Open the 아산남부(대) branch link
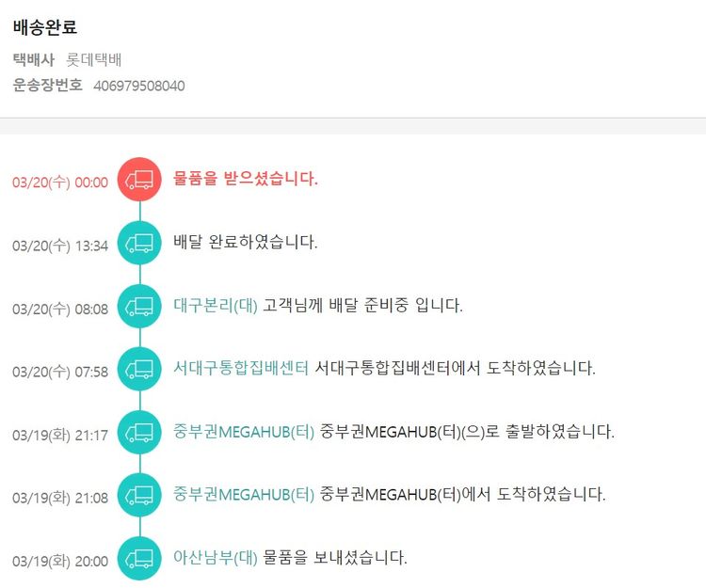This screenshot has height=588, width=706. point(216,558)
